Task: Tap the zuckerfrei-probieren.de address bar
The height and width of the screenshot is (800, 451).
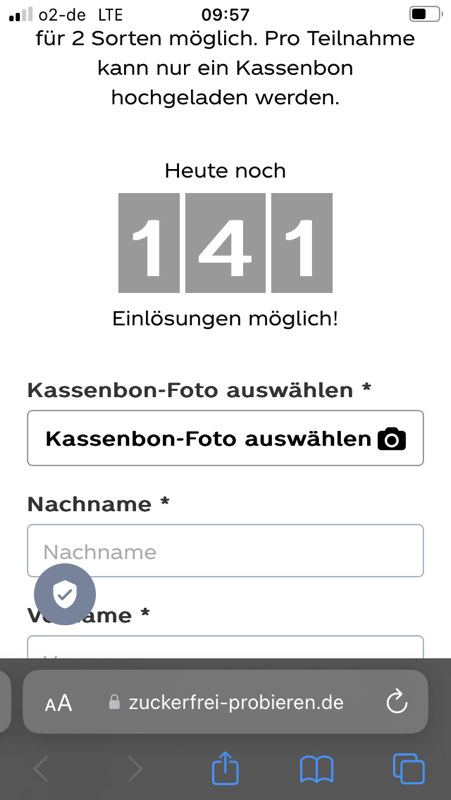Action: 225,702
